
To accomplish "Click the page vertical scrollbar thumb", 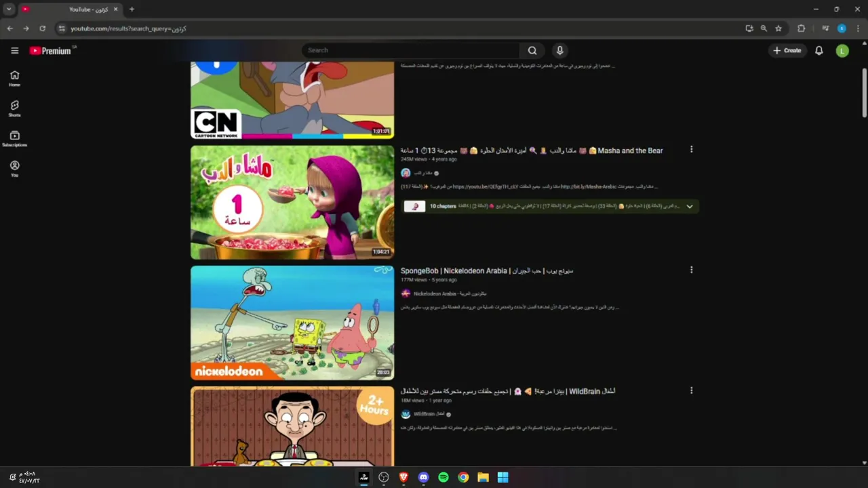I will click(x=865, y=92).
